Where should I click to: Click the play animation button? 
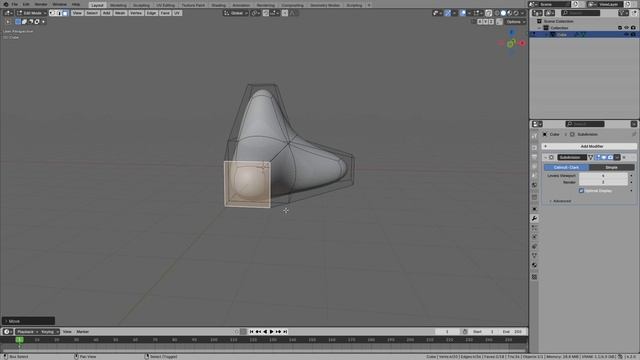tap(272, 332)
